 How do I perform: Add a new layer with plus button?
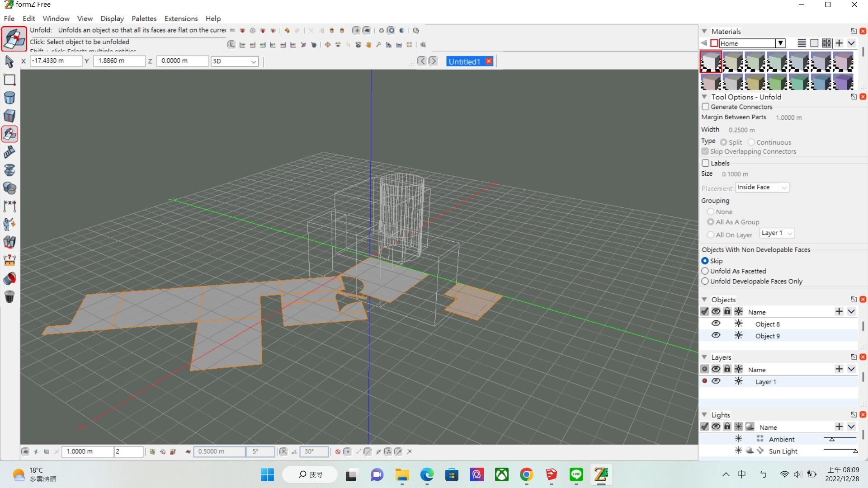(839, 369)
